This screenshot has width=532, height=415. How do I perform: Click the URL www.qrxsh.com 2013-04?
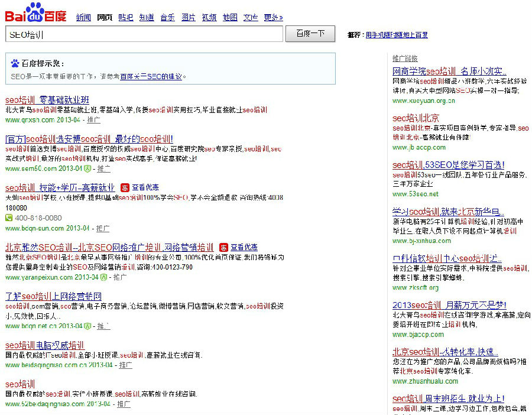pos(43,120)
